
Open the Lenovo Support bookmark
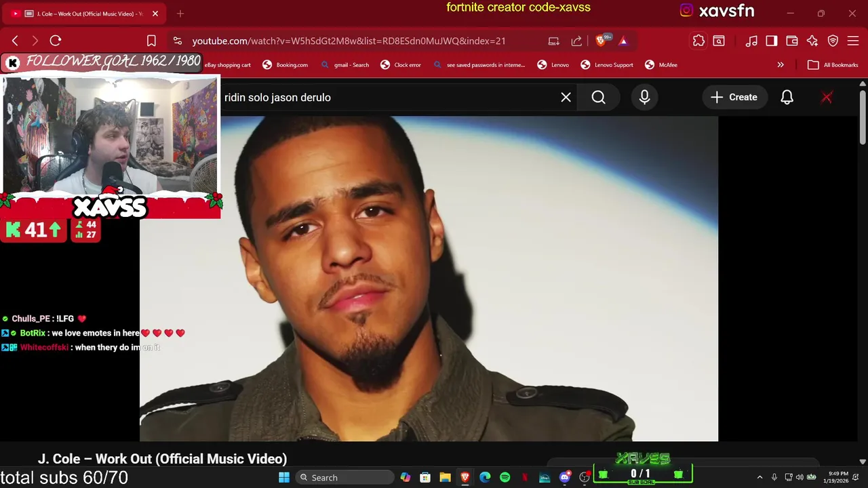[x=607, y=65]
